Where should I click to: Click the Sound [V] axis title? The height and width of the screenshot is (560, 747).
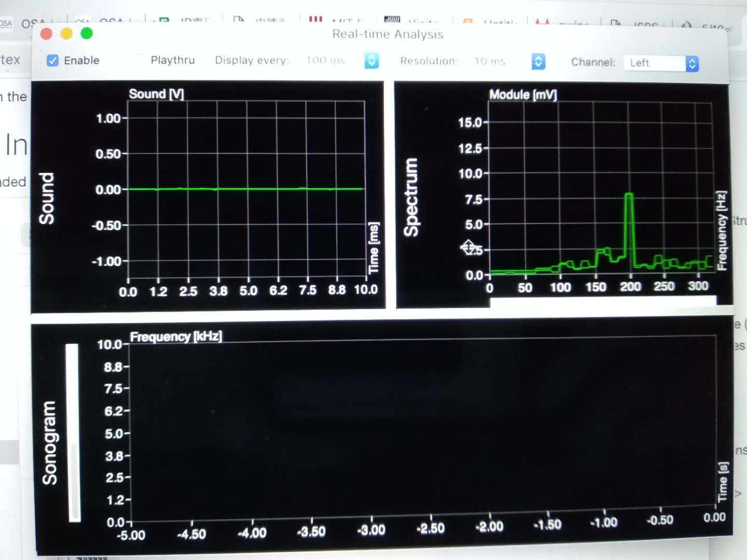(156, 94)
